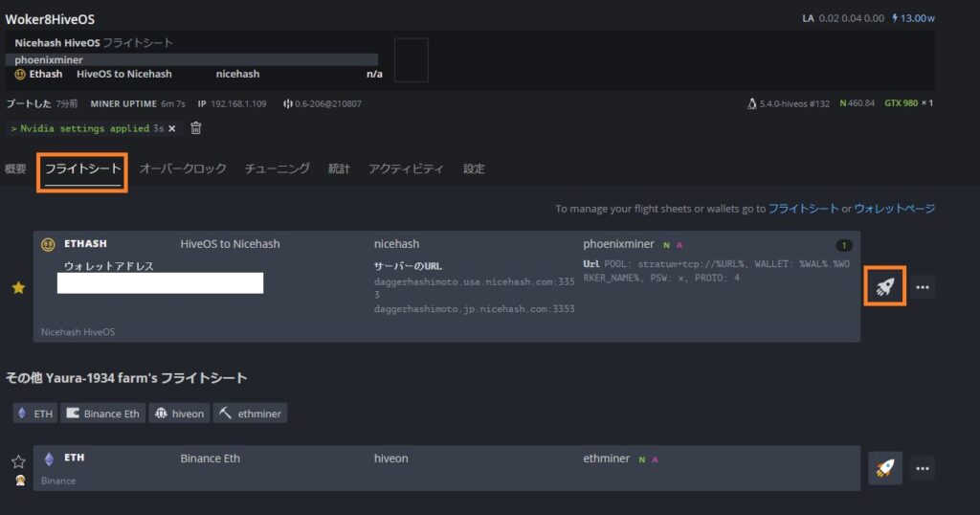
Task: Click the hiveon pool name in Binance row
Action: [390, 459]
